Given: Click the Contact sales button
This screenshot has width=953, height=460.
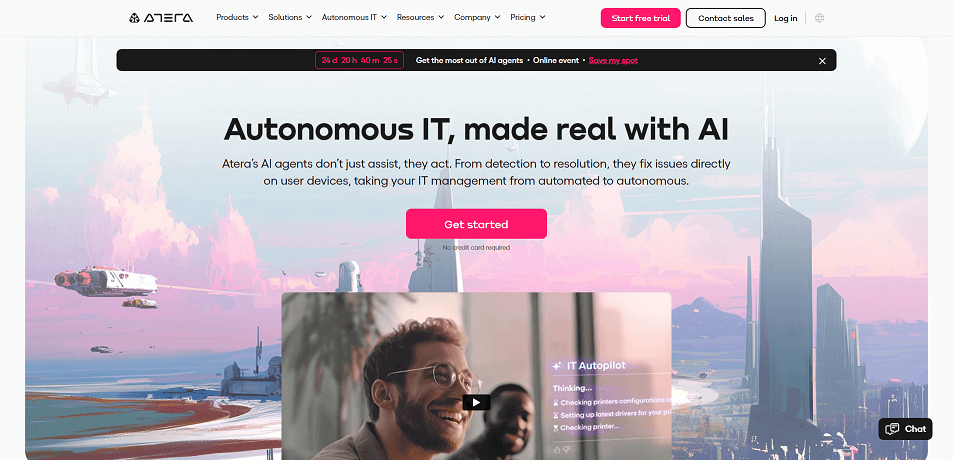Looking at the screenshot, I should coord(726,18).
